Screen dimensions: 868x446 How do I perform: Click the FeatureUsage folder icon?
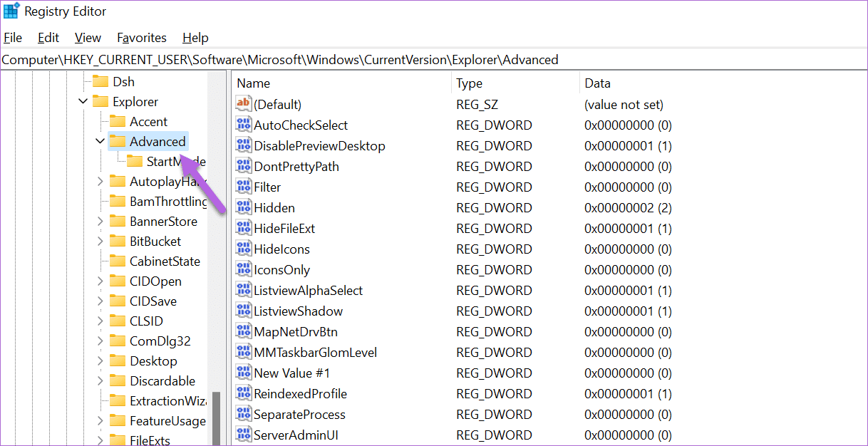[118, 421]
